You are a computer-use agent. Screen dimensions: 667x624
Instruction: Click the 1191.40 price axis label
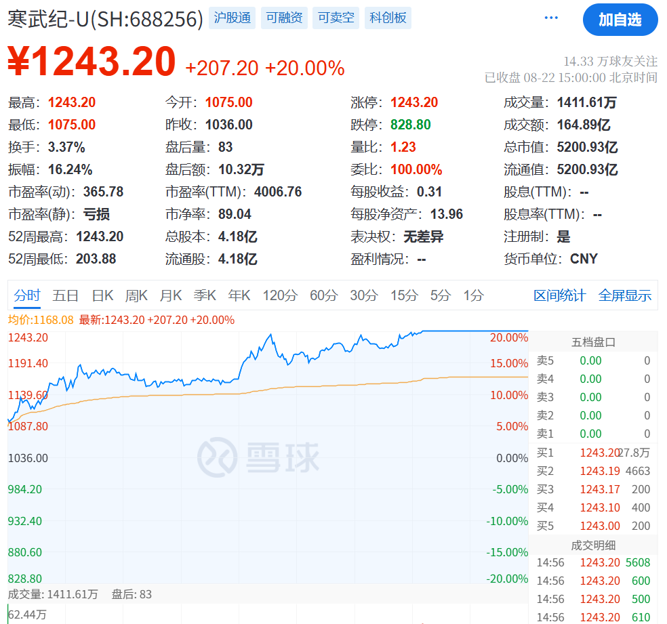tap(28, 363)
